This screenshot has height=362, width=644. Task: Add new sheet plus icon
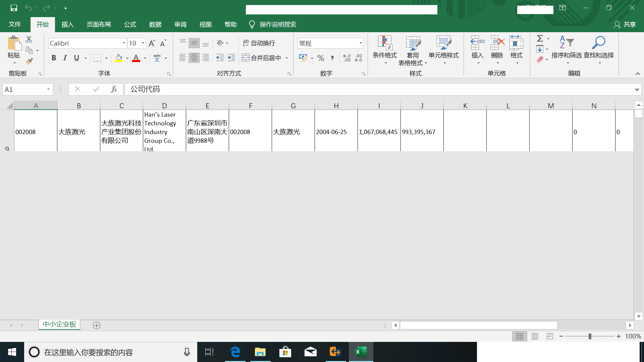97,325
